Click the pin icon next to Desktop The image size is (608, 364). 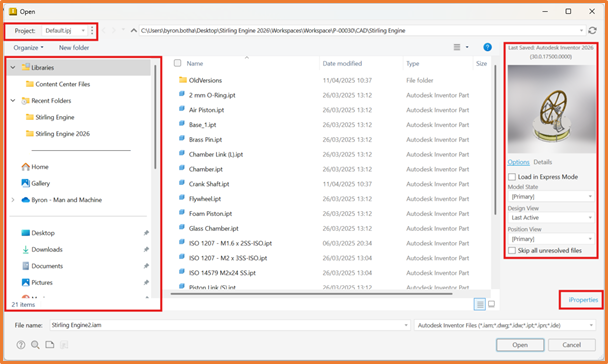coord(146,233)
